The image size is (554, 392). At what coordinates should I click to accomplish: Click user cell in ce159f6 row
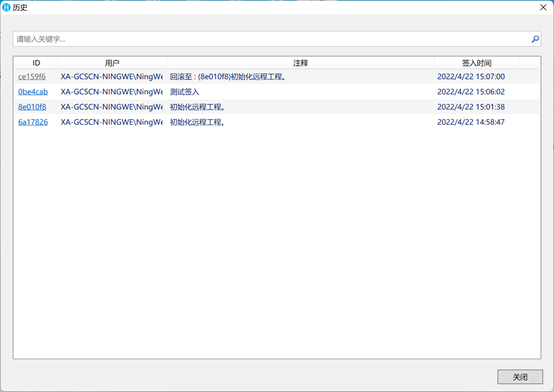pyautogui.click(x=112, y=77)
